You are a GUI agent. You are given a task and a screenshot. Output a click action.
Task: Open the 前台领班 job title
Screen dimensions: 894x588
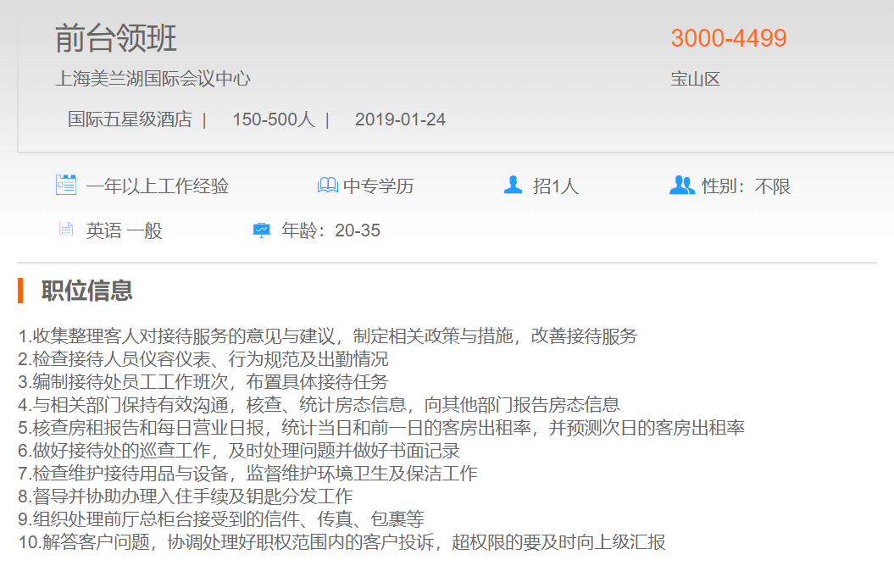pyautogui.click(x=116, y=39)
